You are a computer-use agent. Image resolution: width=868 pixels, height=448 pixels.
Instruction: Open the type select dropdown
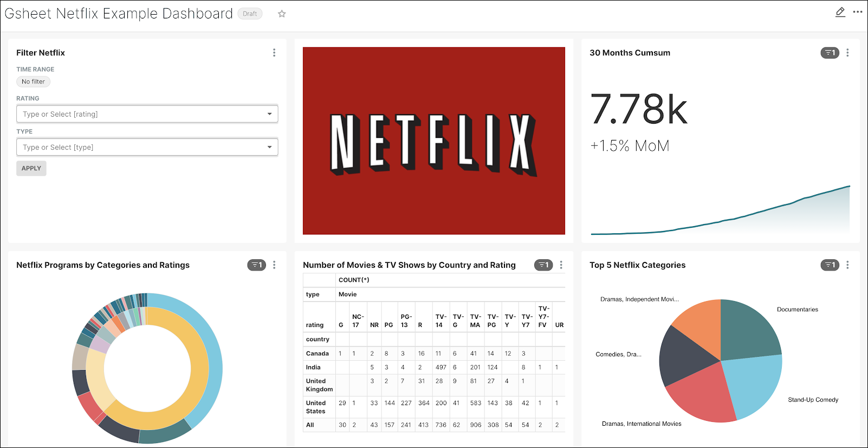[x=147, y=147]
